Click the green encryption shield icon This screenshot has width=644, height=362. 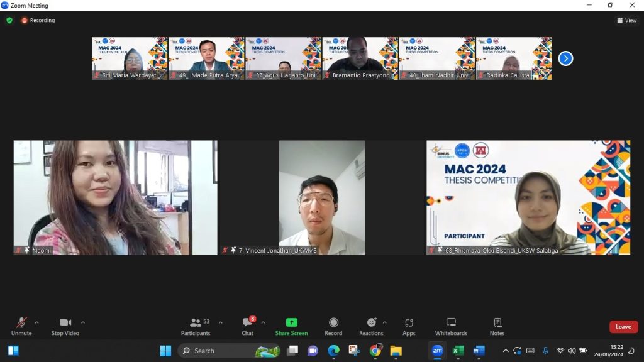pos(9,20)
